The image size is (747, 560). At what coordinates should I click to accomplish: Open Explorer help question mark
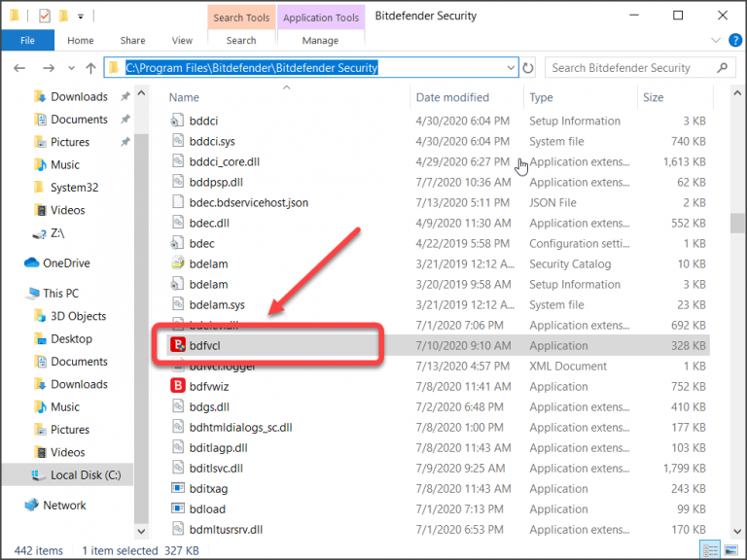[x=735, y=40]
